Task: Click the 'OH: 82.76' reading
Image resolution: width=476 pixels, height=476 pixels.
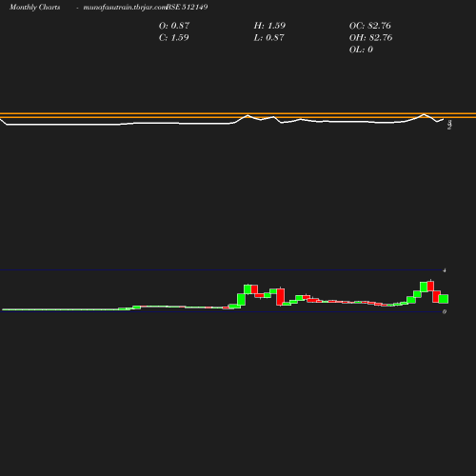Action: (x=370, y=38)
